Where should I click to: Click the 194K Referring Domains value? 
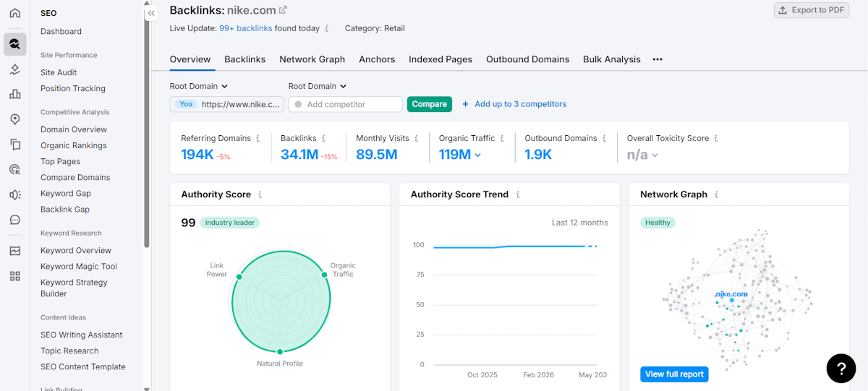(x=197, y=154)
